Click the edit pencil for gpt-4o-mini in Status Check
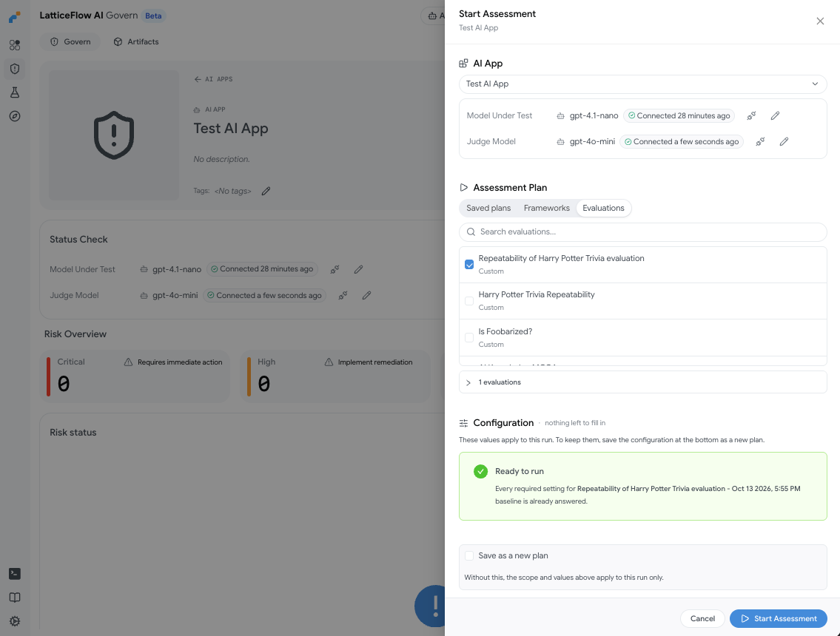This screenshot has height=636, width=840. (x=366, y=296)
